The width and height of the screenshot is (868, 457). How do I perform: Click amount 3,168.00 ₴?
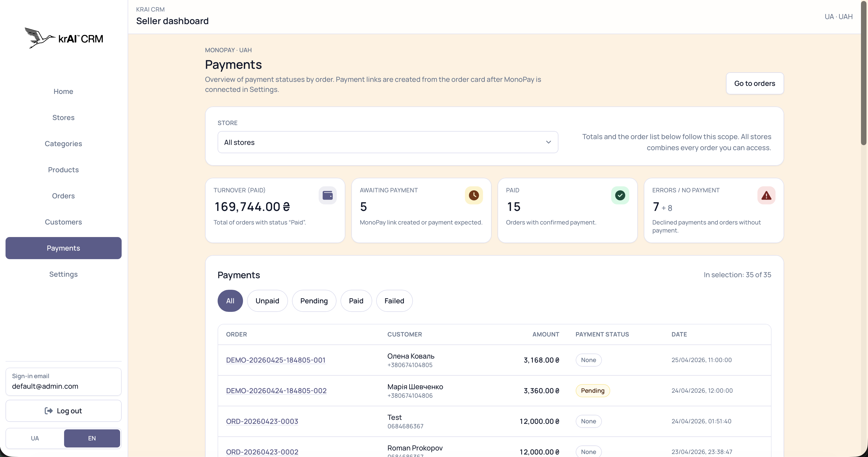541,360
